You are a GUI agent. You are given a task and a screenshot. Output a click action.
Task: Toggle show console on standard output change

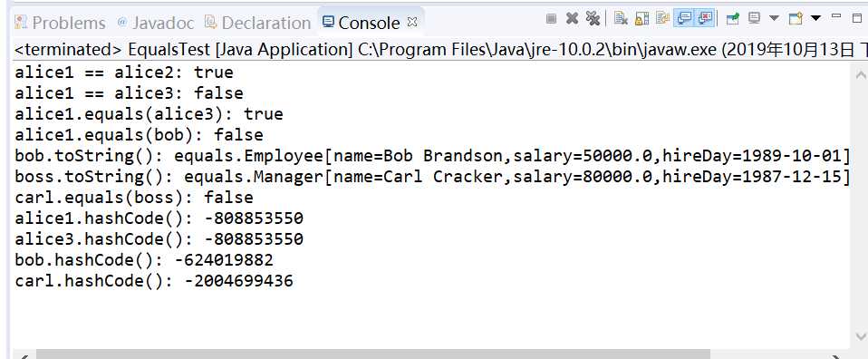click(684, 19)
